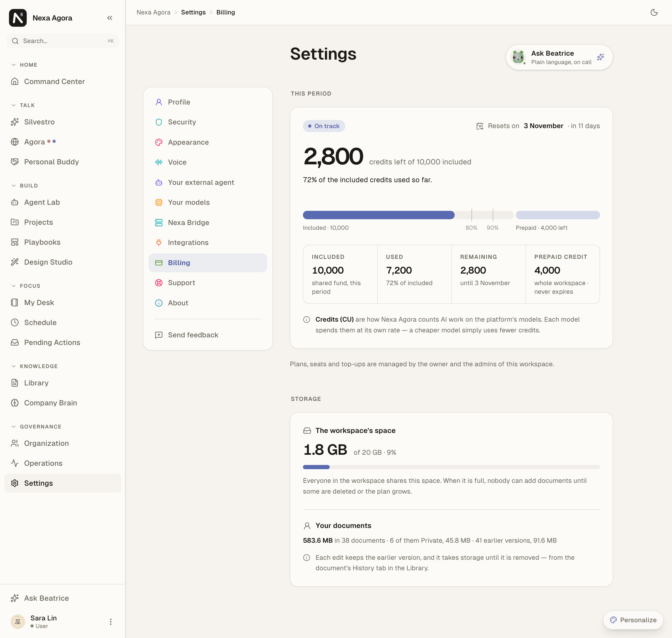Screen dimensions: 672x638
Task: Click the info icon beside Credits (CU)
Action: pyautogui.click(x=306, y=319)
